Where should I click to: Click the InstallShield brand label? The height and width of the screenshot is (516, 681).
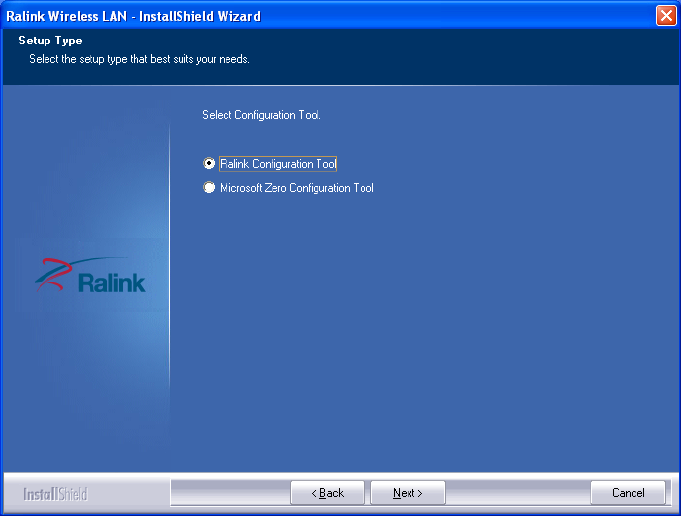click(56, 494)
